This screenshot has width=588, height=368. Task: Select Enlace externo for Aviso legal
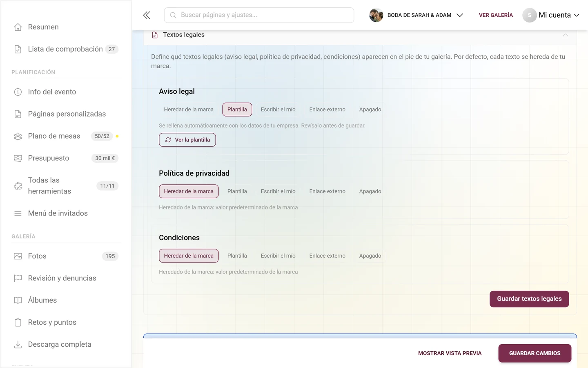327,110
